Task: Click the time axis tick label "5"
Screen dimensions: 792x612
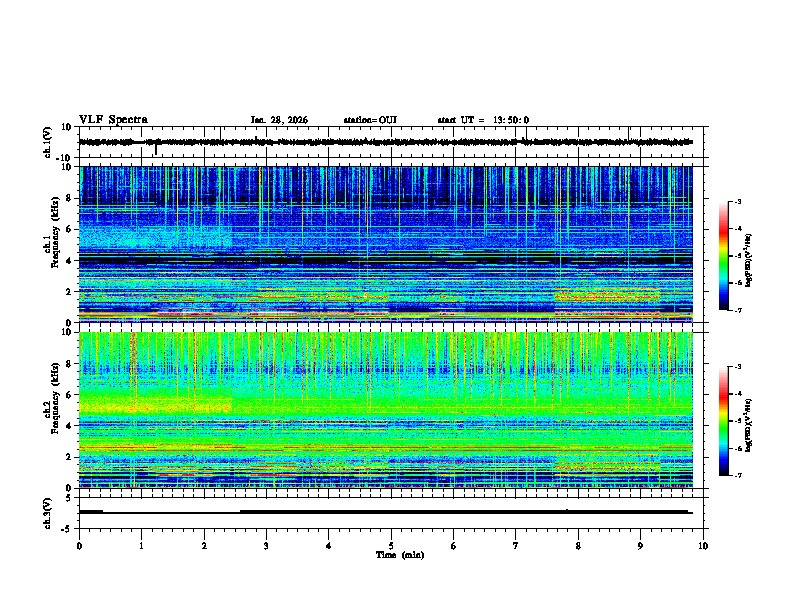Action: [391, 546]
